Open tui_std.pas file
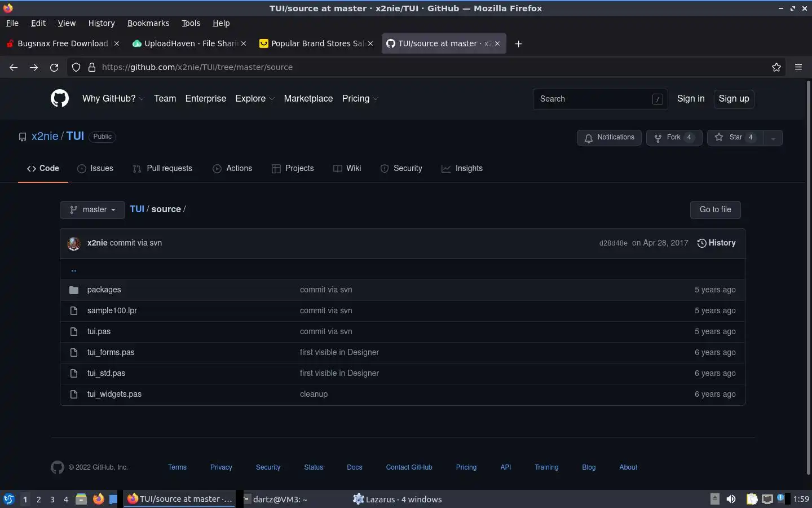Screen dimensions: 812x508 click(x=106, y=373)
